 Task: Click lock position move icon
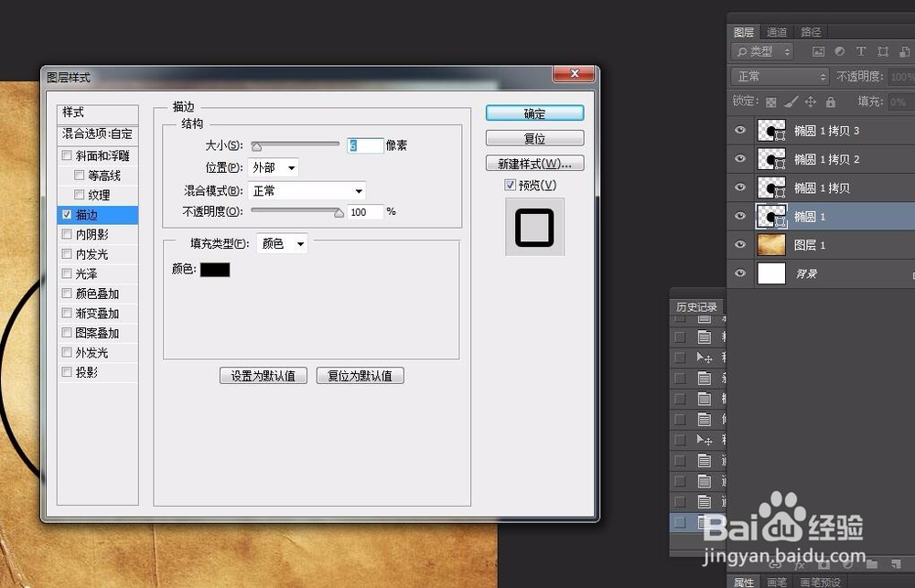click(811, 102)
